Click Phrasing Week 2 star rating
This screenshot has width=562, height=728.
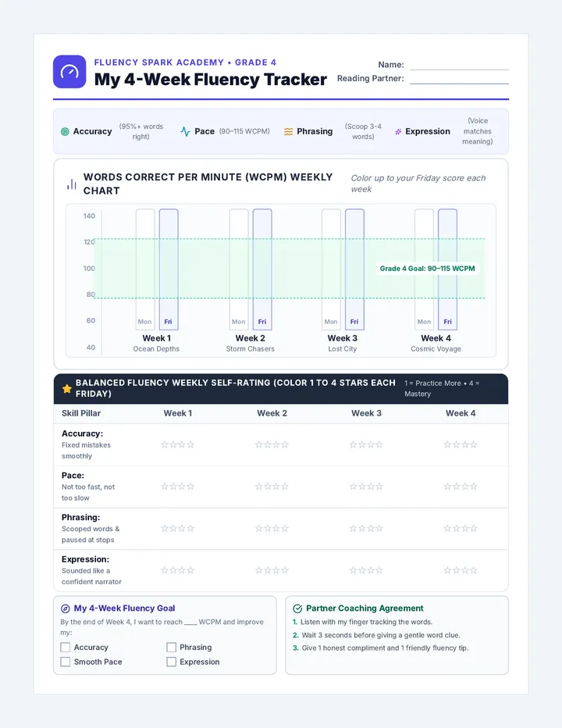(x=272, y=528)
